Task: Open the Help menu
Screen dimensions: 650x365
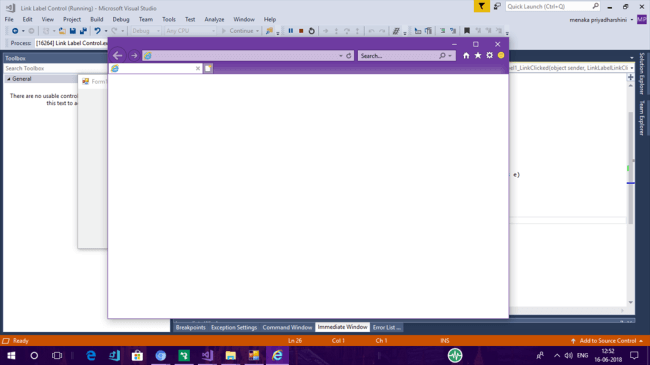Action: (x=270, y=19)
